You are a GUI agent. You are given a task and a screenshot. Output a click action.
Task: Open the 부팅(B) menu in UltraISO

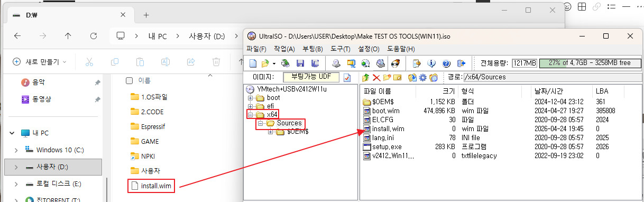312,49
